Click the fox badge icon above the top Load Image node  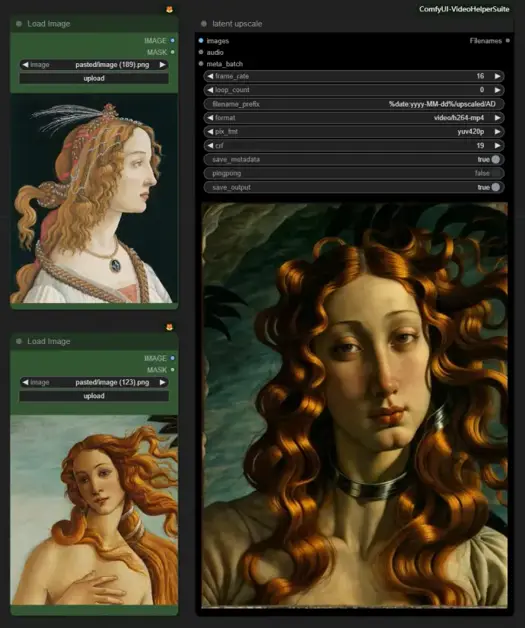(169, 10)
